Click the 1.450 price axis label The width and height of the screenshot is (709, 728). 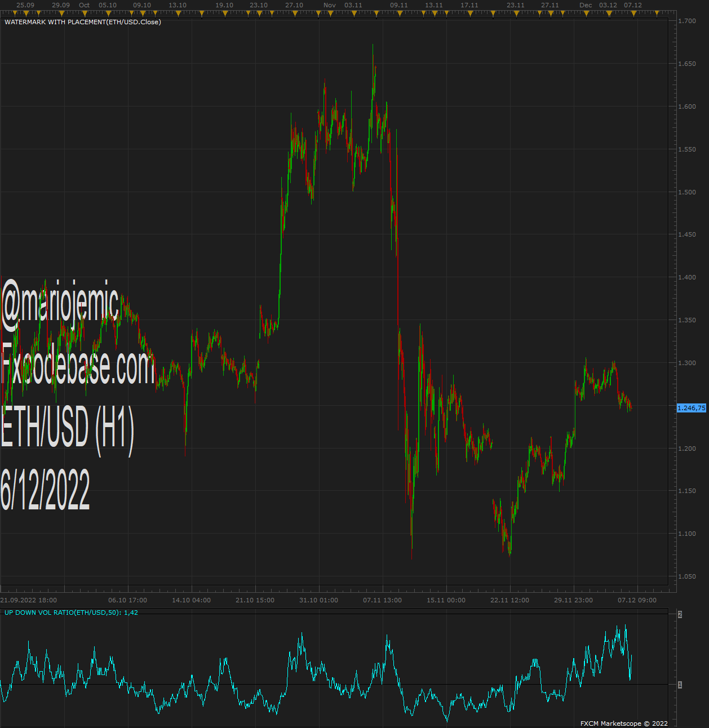click(x=687, y=234)
